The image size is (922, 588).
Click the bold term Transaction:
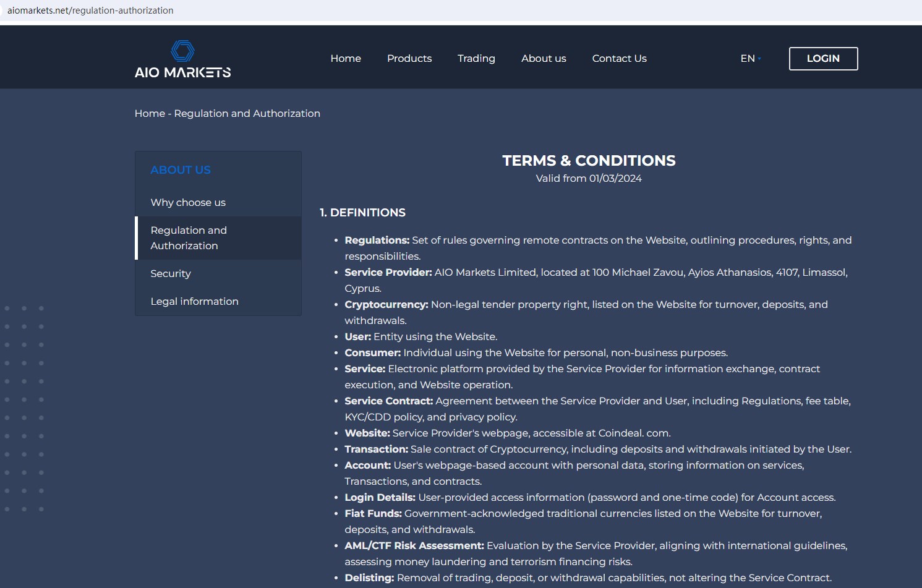pyautogui.click(x=377, y=449)
